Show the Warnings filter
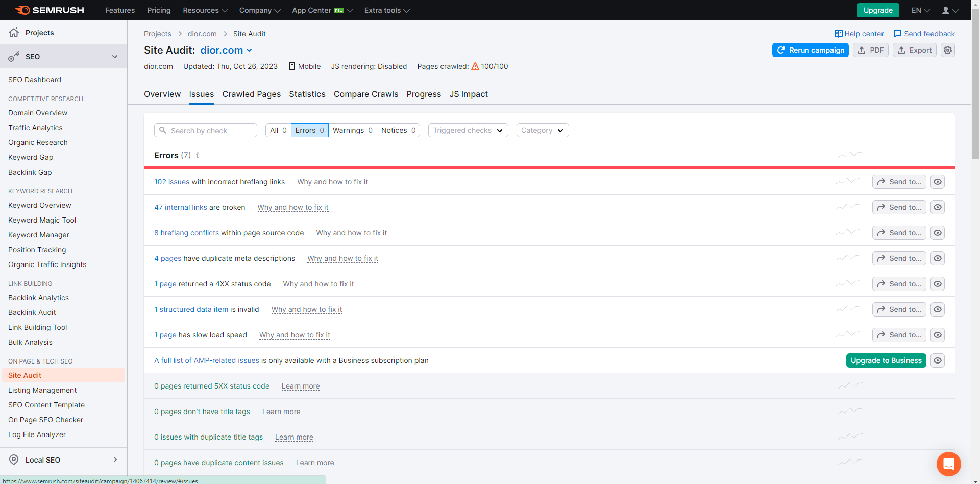Screen dimensions: 980x484 (x=353, y=130)
